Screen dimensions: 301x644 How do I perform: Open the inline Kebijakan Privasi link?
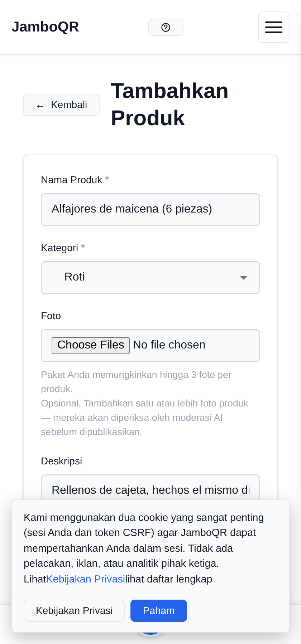coord(86,579)
